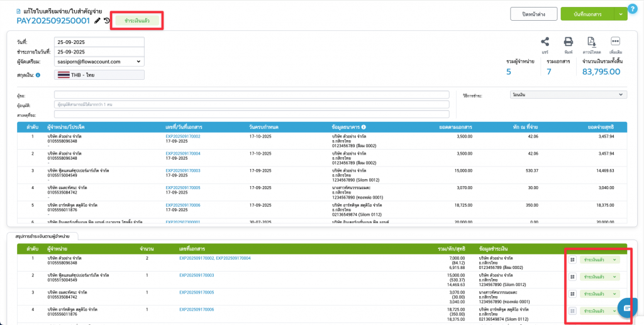Click the close window button ปิดหน้าต่าง

coord(531,13)
